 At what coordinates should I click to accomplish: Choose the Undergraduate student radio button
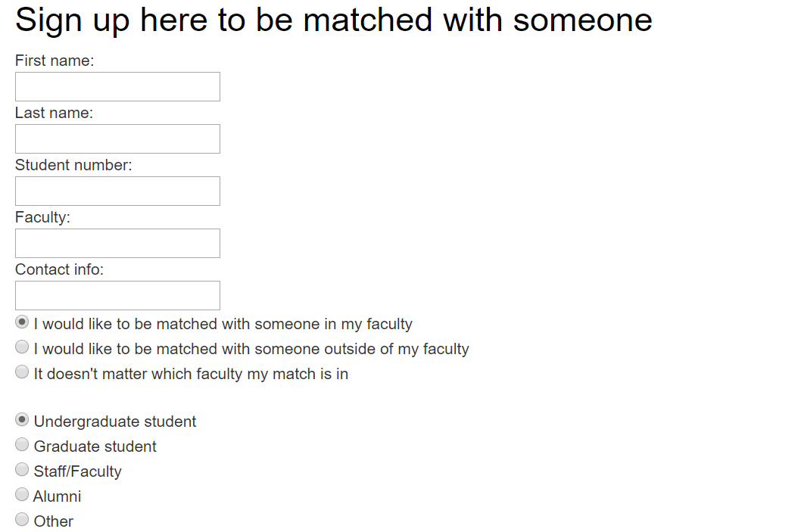point(22,420)
